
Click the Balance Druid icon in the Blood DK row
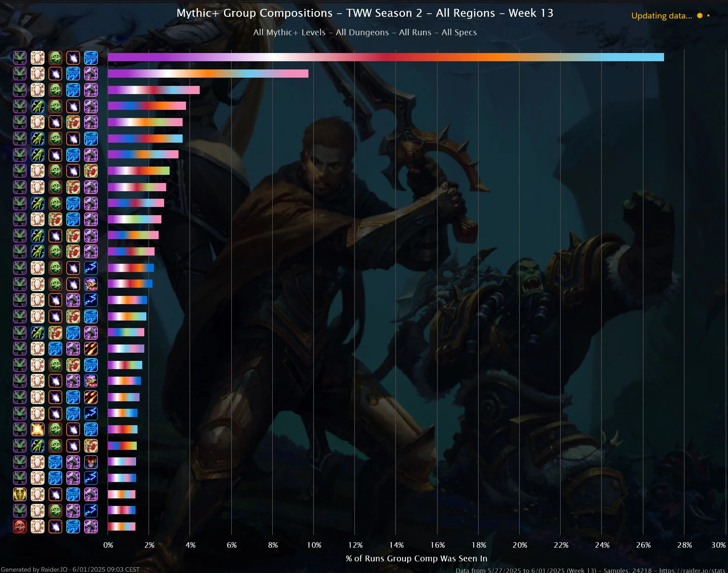(x=55, y=526)
